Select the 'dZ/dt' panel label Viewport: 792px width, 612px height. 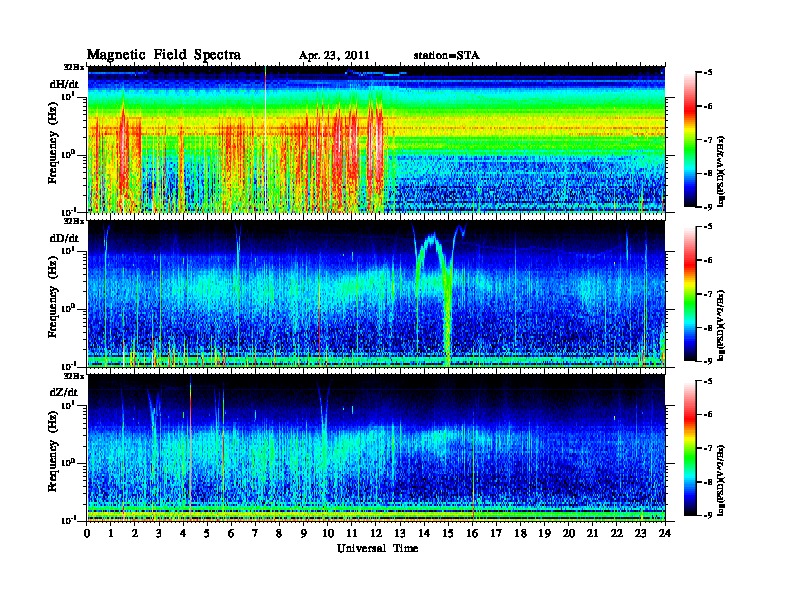coord(64,392)
